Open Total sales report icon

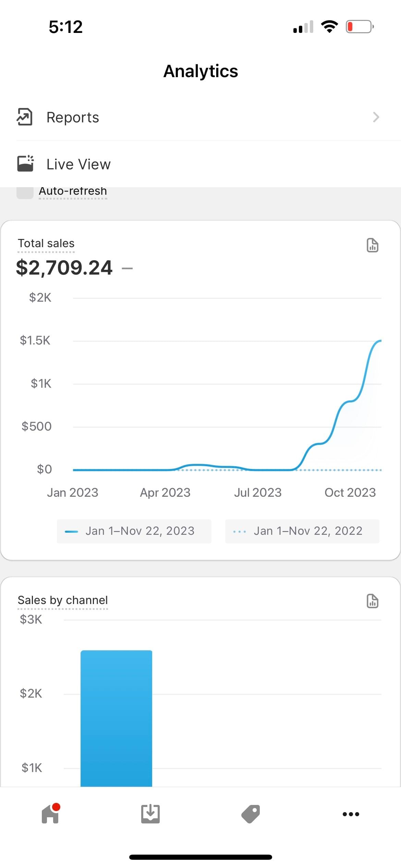pyautogui.click(x=372, y=245)
